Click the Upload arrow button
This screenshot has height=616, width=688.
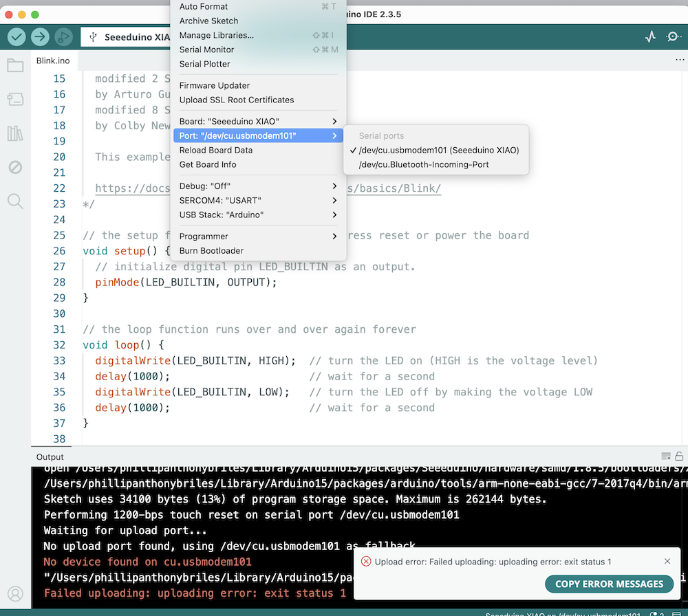point(40,37)
